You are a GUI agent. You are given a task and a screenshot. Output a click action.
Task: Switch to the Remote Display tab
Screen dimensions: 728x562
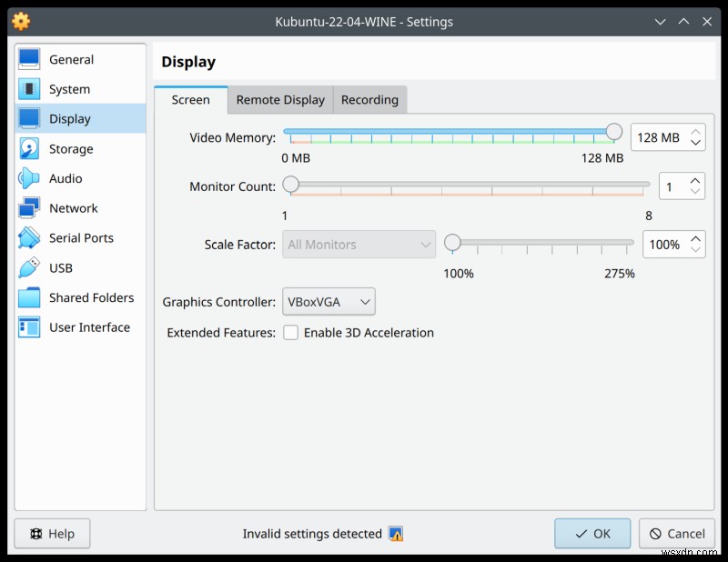click(280, 100)
